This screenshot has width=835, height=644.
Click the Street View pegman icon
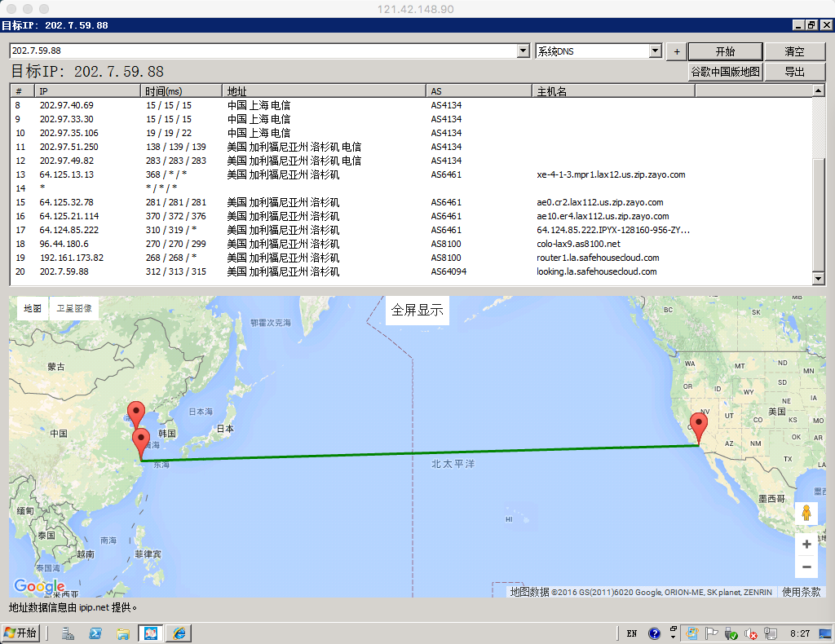(806, 513)
